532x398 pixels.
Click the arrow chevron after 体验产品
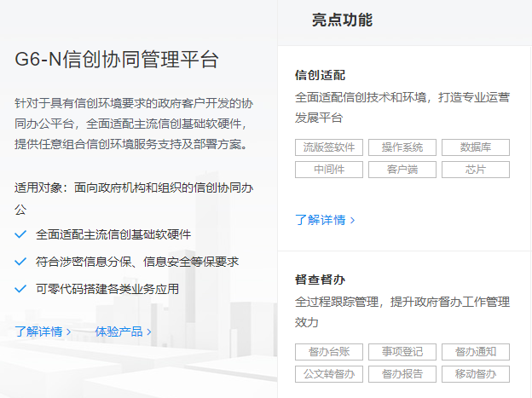149,332
